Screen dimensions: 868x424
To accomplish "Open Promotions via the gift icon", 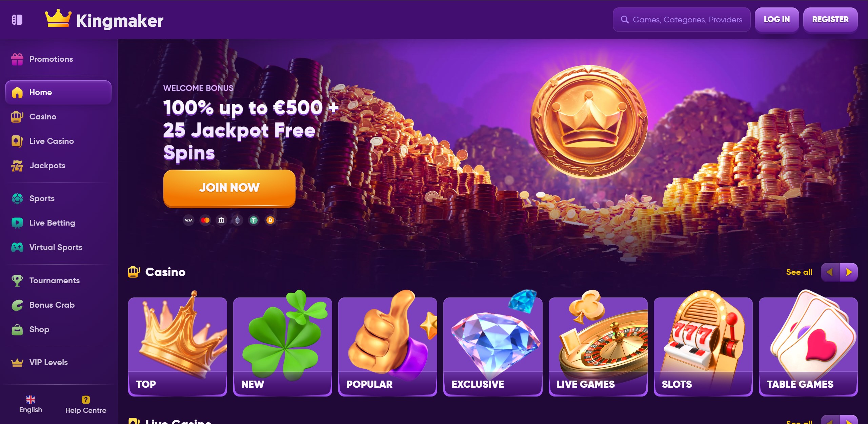I will (x=17, y=59).
